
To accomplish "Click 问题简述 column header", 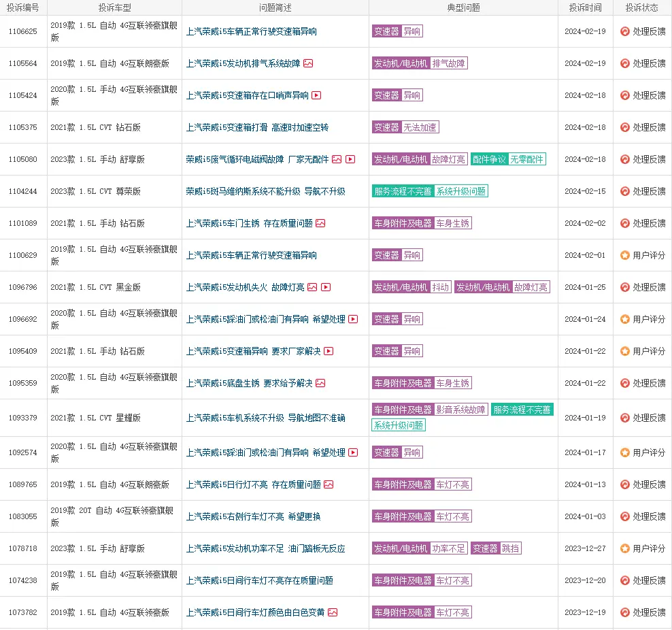I will (x=275, y=7).
